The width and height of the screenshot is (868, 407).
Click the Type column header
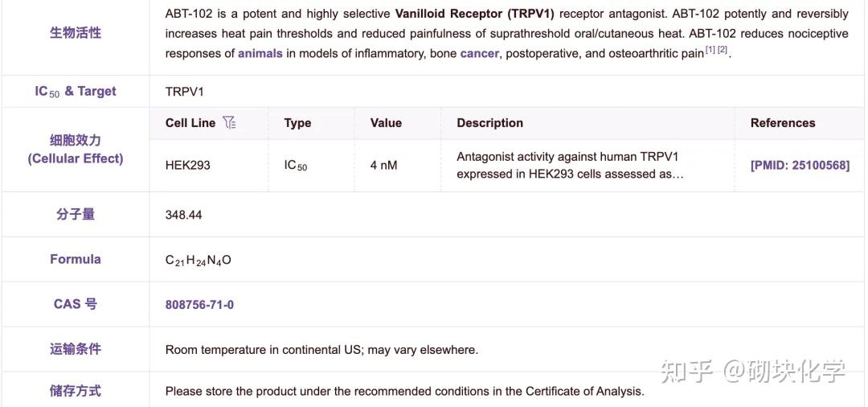coord(297,123)
